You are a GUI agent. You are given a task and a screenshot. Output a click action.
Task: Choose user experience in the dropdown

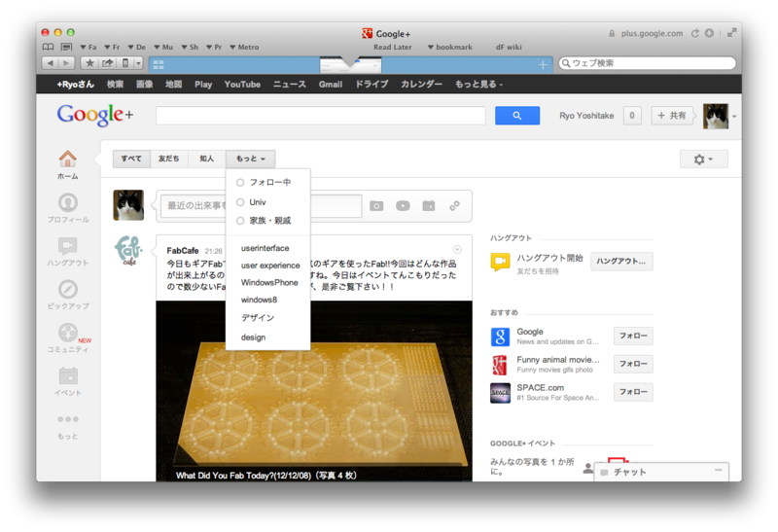pyautogui.click(x=268, y=266)
